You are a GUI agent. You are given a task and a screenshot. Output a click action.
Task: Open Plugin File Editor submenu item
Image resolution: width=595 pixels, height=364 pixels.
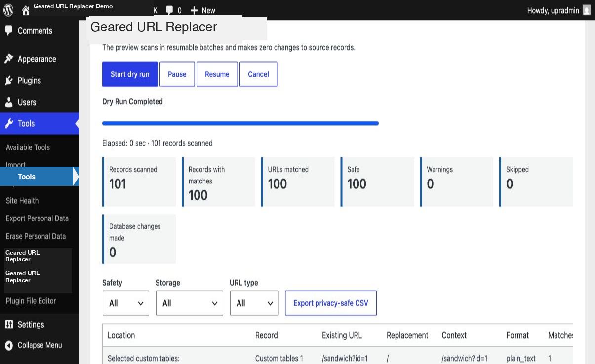coord(31,301)
